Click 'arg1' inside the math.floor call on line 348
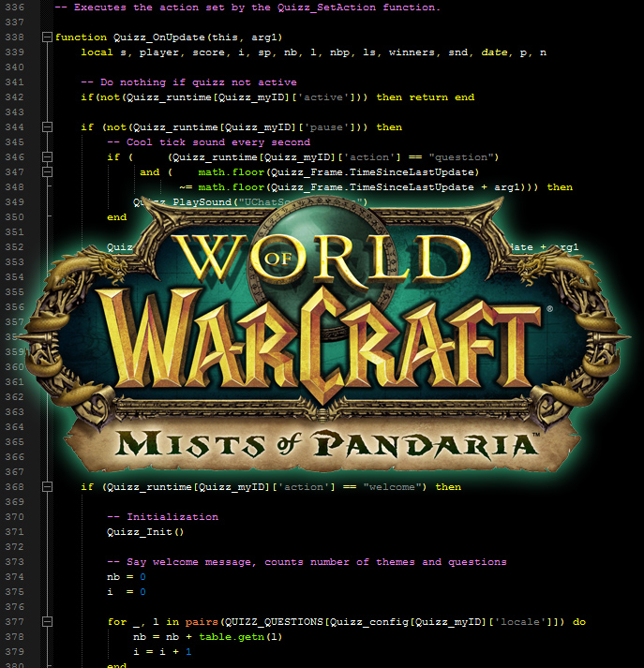 (507, 187)
